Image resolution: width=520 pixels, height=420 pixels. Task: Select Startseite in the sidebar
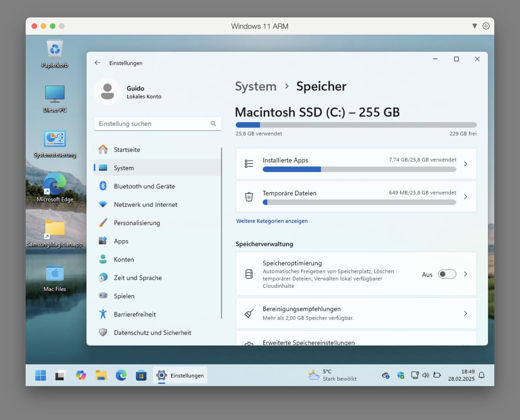point(157,150)
